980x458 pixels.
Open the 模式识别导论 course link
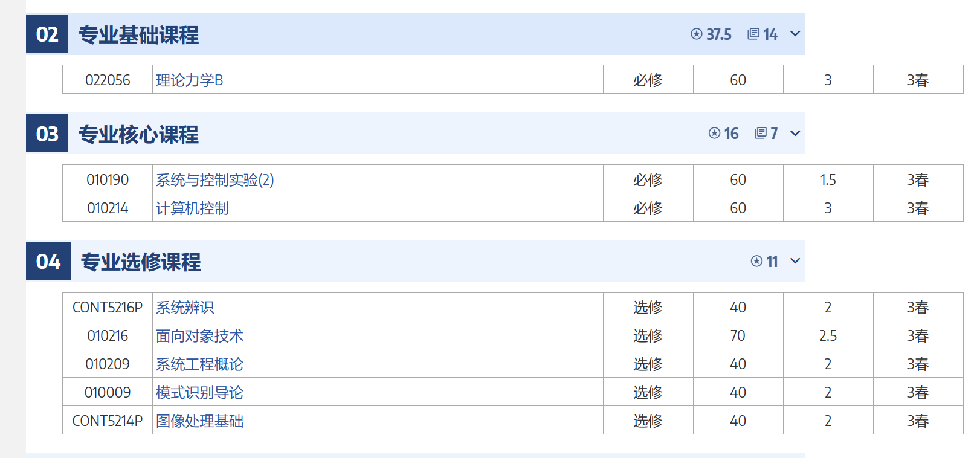pos(199,393)
